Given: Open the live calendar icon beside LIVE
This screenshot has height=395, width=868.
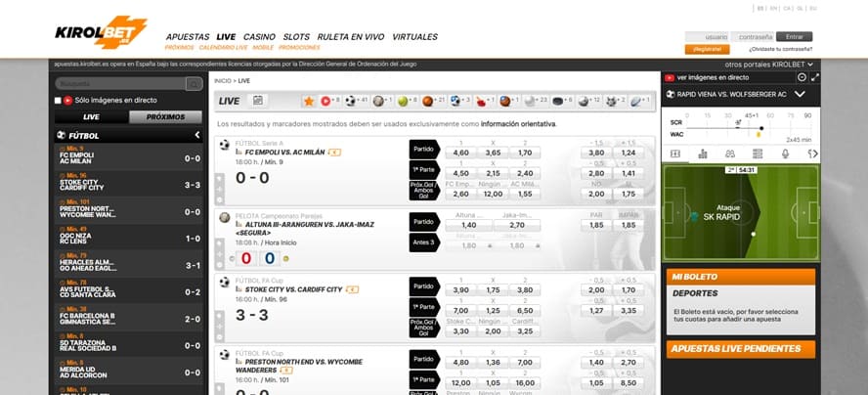Looking at the screenshot, I should 257,101.
